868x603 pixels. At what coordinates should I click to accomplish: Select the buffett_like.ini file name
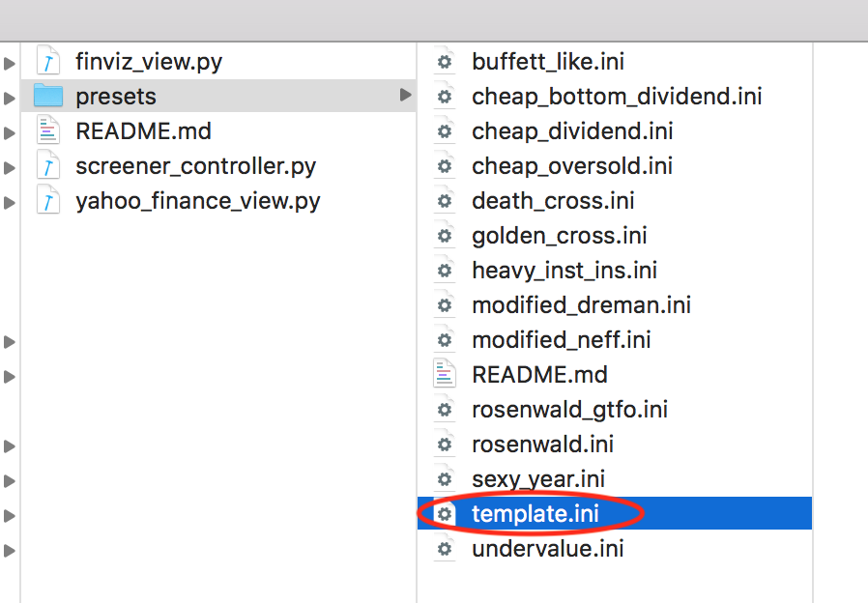[x=548, y=62]
